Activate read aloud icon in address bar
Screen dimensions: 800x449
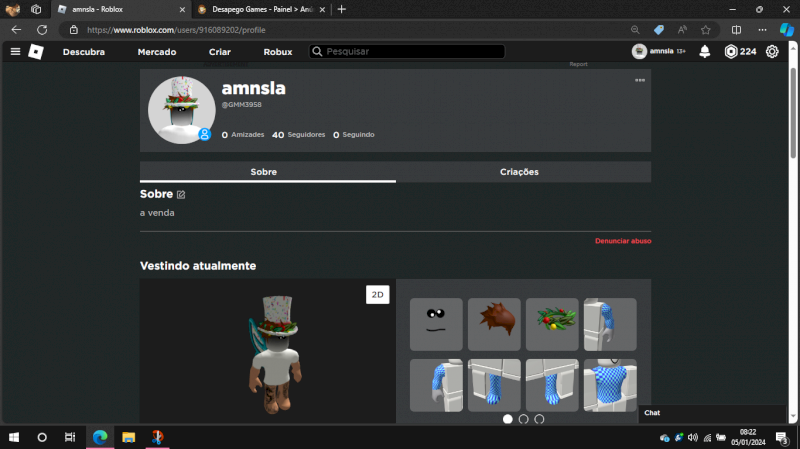(x=682, y=30)
